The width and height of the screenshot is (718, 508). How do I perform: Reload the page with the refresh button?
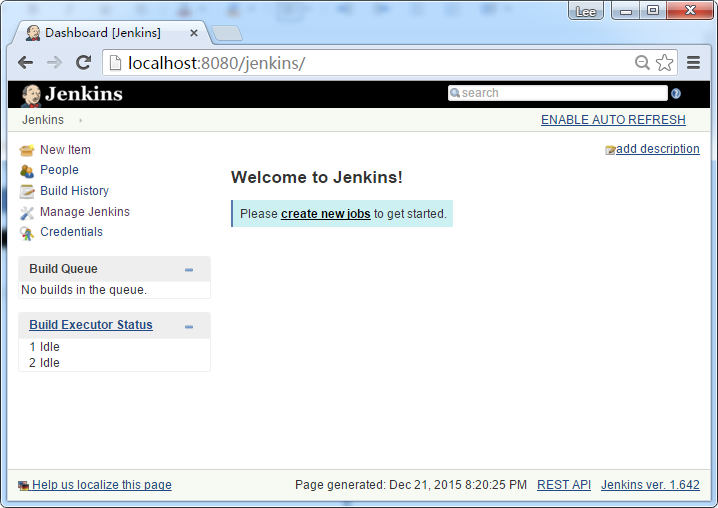pyautogui.click(x=84, y=63)
